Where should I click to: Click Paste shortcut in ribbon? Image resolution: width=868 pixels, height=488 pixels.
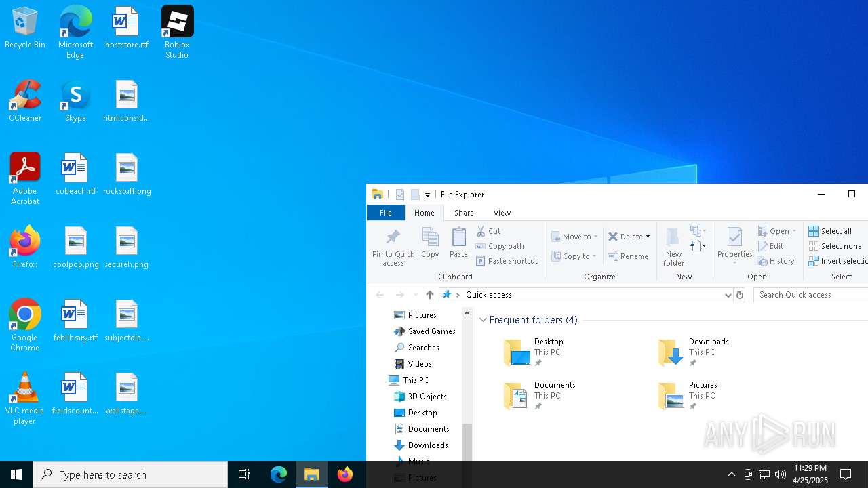point(507,261)
